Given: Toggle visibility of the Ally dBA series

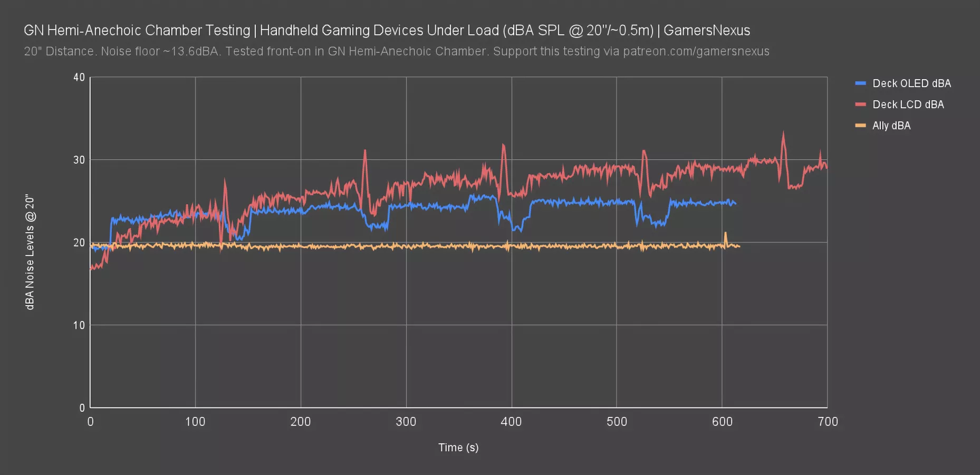Looking at the screenshot, I should [x=891, y=126].
